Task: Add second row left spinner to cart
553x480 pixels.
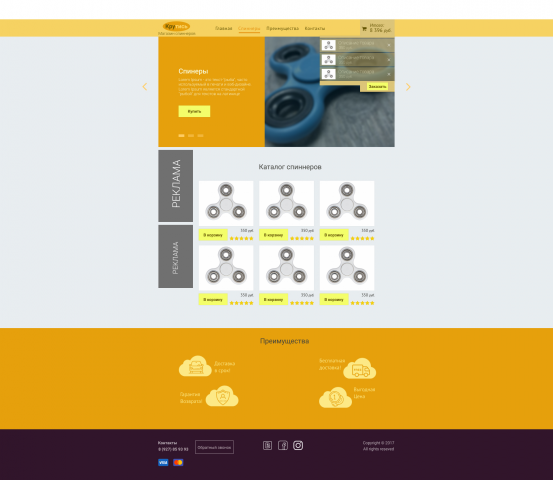Action: (x=213, y=299)
